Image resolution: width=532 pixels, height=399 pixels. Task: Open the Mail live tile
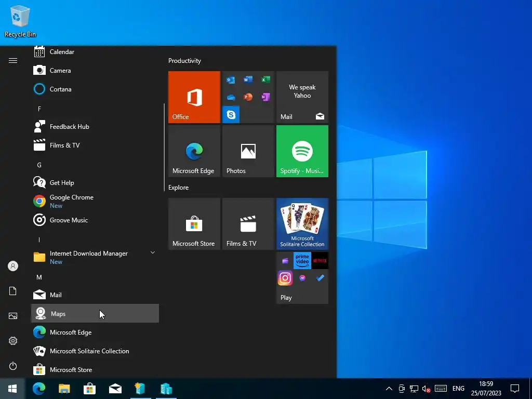pos(302,97)
